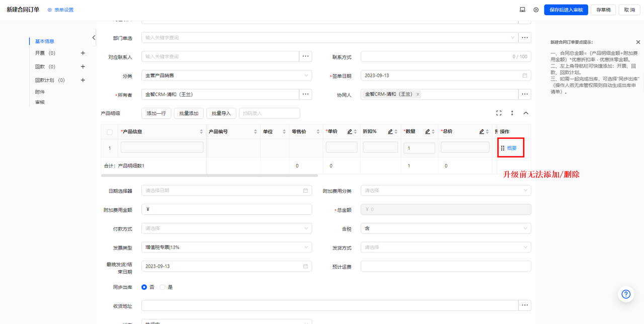Open the 分类 dropdown 主营产品销售

pos(226,75)
